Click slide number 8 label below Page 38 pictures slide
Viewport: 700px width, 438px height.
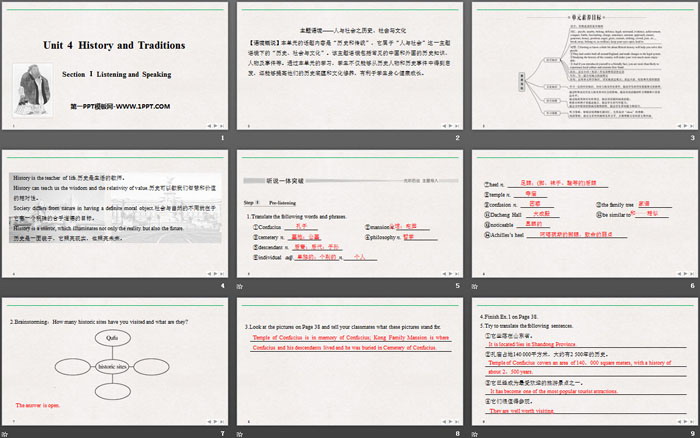(457, 433)
